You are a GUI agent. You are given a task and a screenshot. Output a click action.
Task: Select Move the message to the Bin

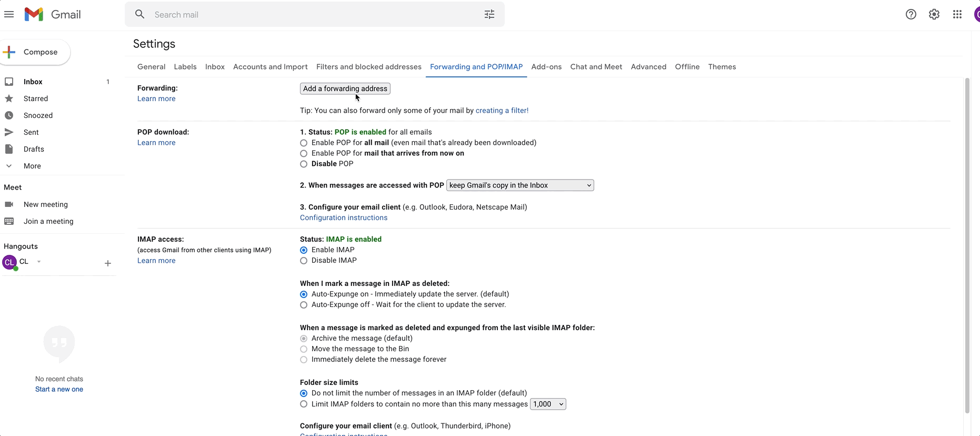pos(304,349)
